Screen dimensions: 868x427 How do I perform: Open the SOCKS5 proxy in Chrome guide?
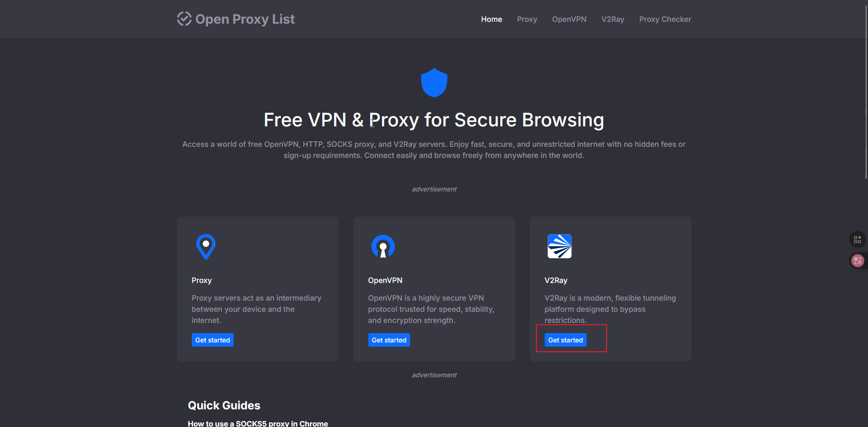point(258,423)
